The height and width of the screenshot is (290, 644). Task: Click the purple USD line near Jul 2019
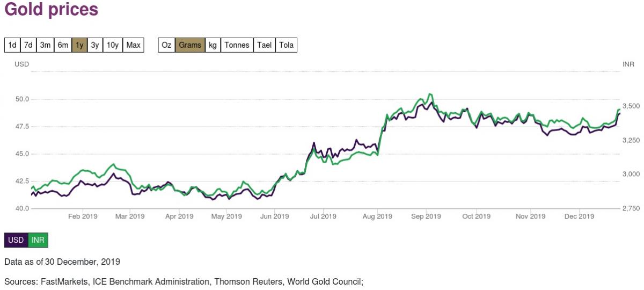click(x=314, y=143)
